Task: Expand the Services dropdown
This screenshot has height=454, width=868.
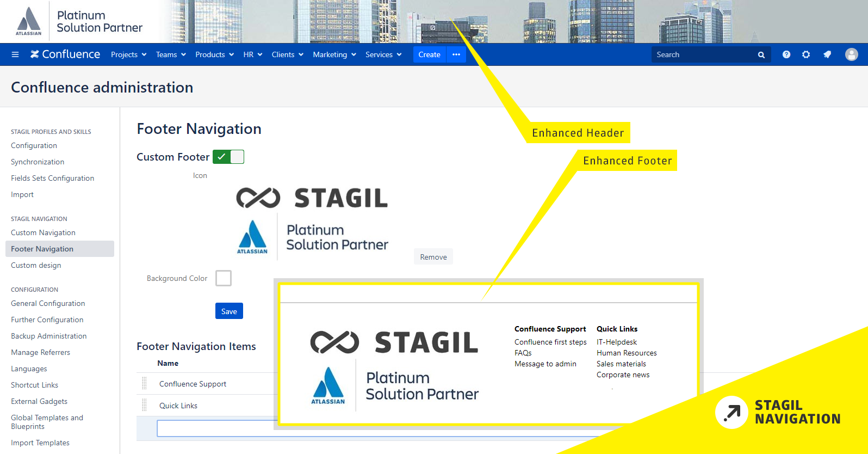Action: pyautogui.click(x=383, y=54)
